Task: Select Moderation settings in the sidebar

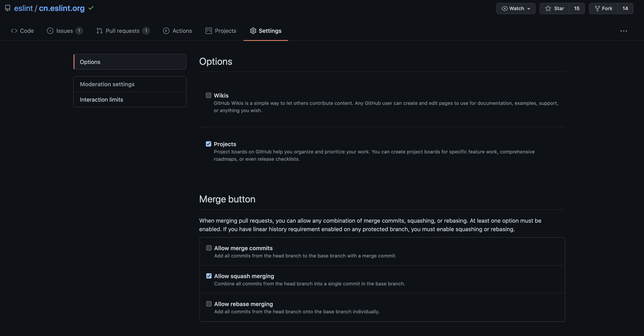Action: pos(107,84)
